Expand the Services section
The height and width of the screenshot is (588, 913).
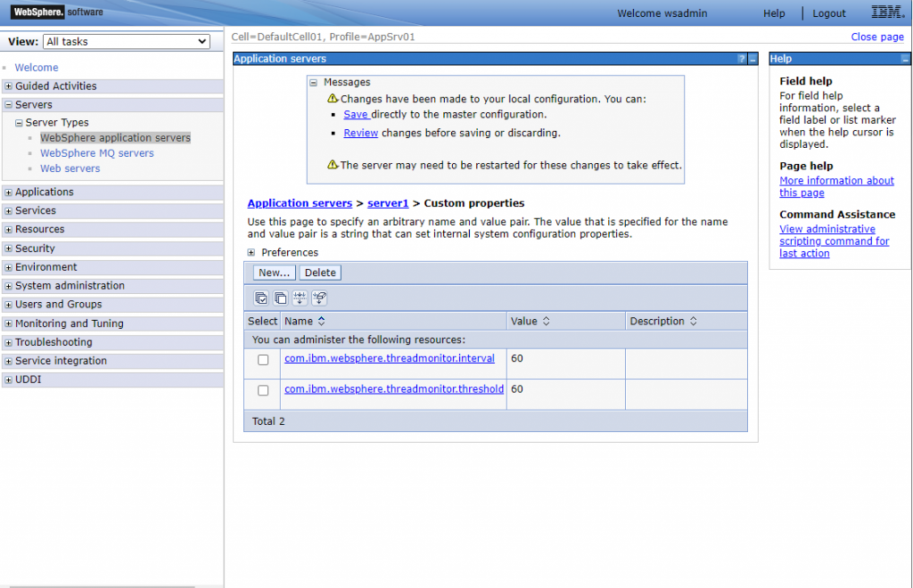[8, 210]
